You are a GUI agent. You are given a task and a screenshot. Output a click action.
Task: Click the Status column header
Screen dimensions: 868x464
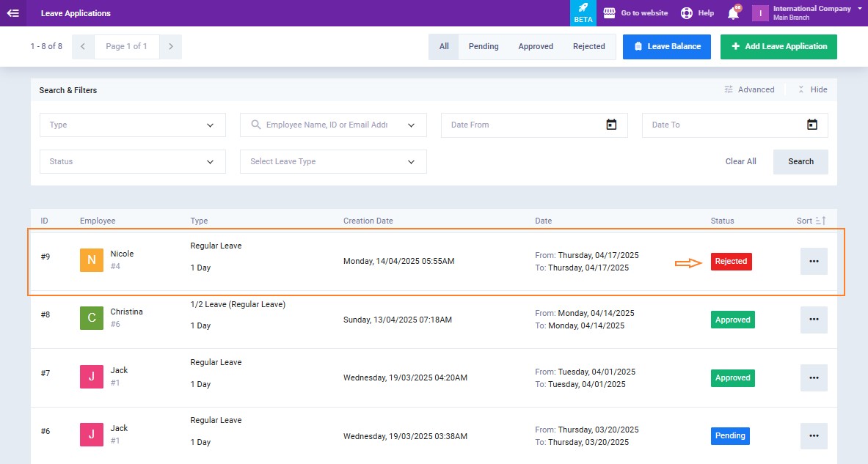[x=723, y=221]
